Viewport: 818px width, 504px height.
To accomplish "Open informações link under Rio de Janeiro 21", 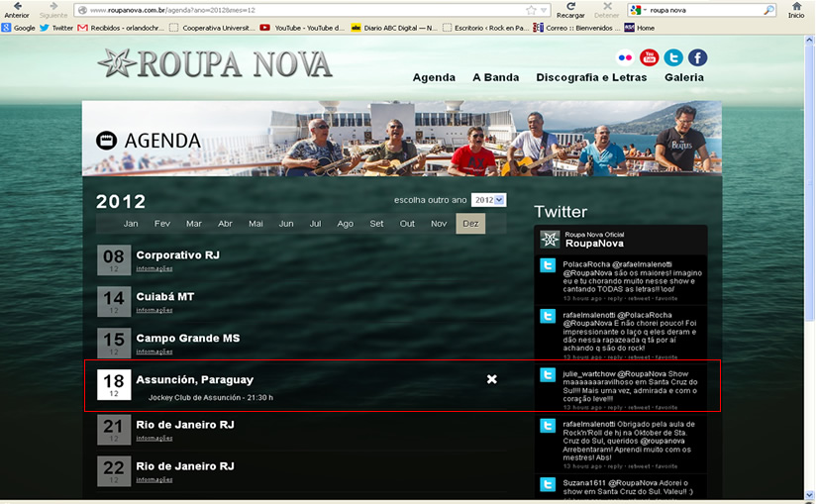I will (153, 439).
